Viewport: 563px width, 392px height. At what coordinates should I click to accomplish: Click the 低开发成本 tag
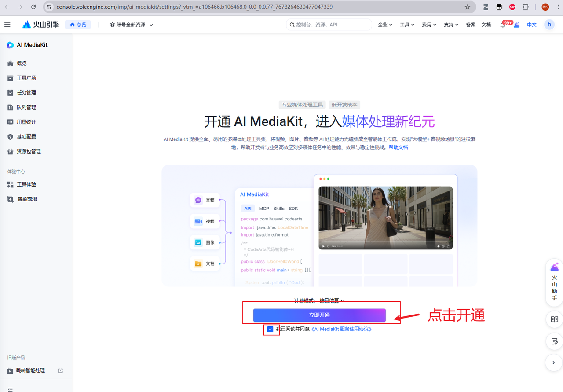click(x=345, y=105)
